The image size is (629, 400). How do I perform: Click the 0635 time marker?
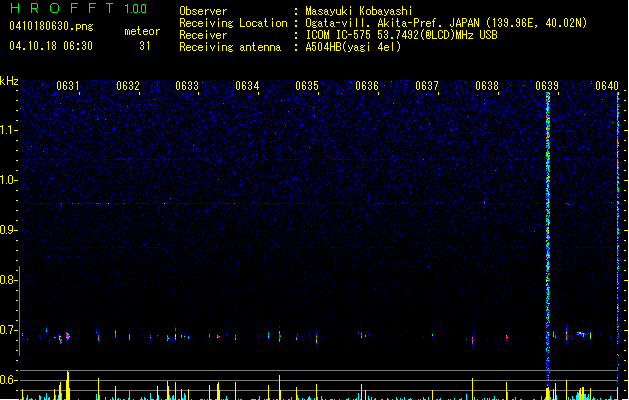(307, 86)
